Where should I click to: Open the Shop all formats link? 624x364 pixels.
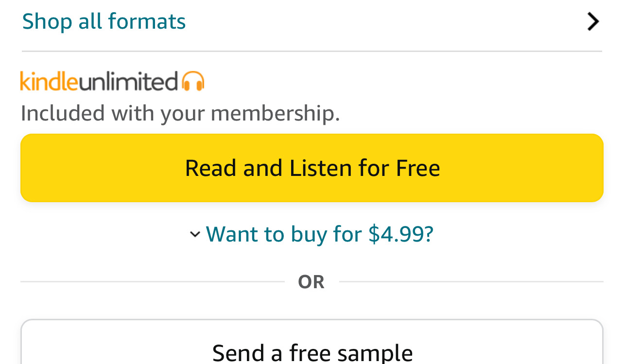pyautogui.click(x=104, y=21)
